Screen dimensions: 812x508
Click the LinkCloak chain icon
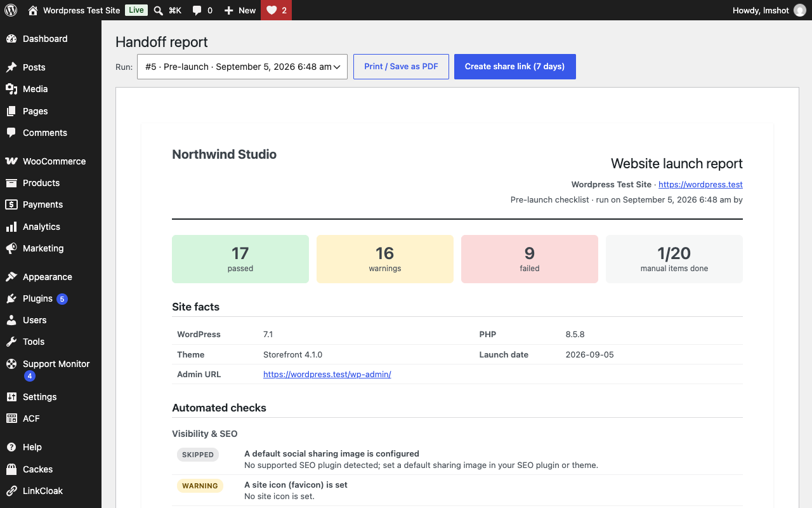11,491
